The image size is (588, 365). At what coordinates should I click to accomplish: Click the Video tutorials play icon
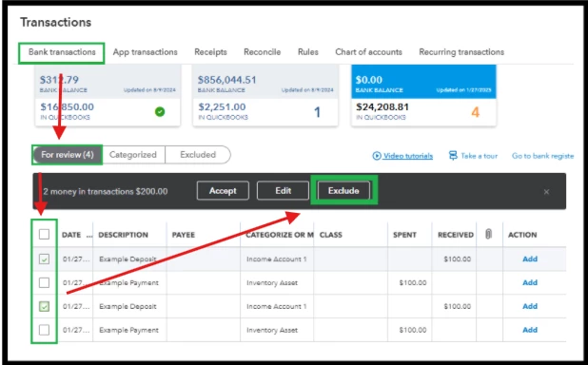pos(377,156)
